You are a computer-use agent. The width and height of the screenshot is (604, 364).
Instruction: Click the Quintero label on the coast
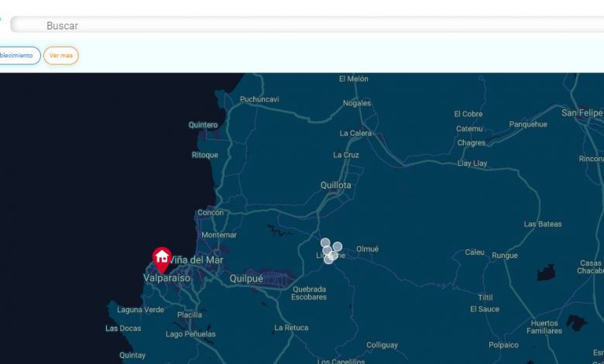click(203, 125)
